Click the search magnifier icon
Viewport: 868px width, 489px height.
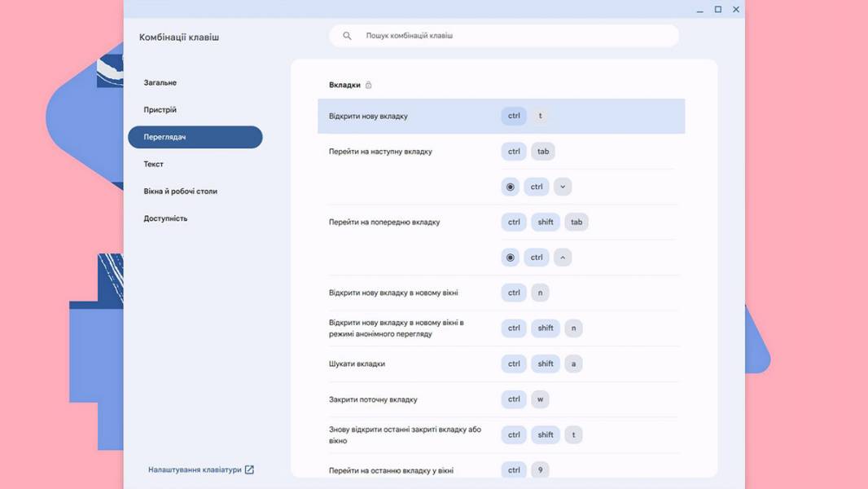tap(347, 35)
